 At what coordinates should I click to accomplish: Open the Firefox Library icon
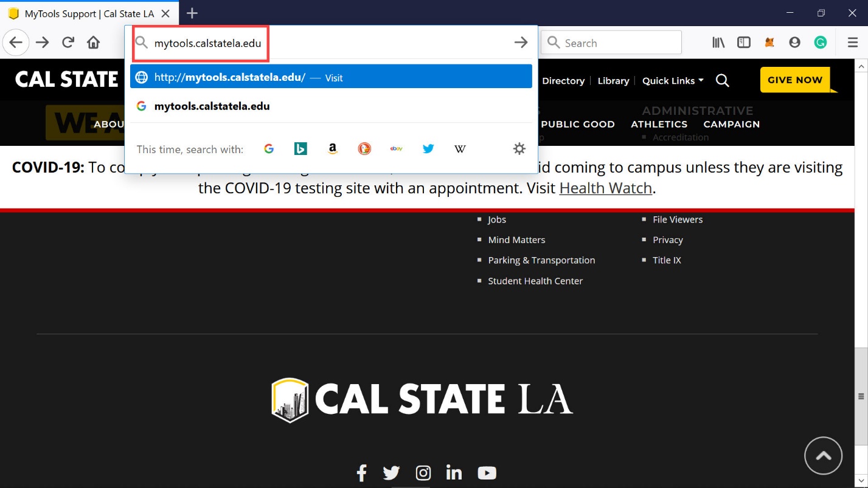tap(718, 43)
